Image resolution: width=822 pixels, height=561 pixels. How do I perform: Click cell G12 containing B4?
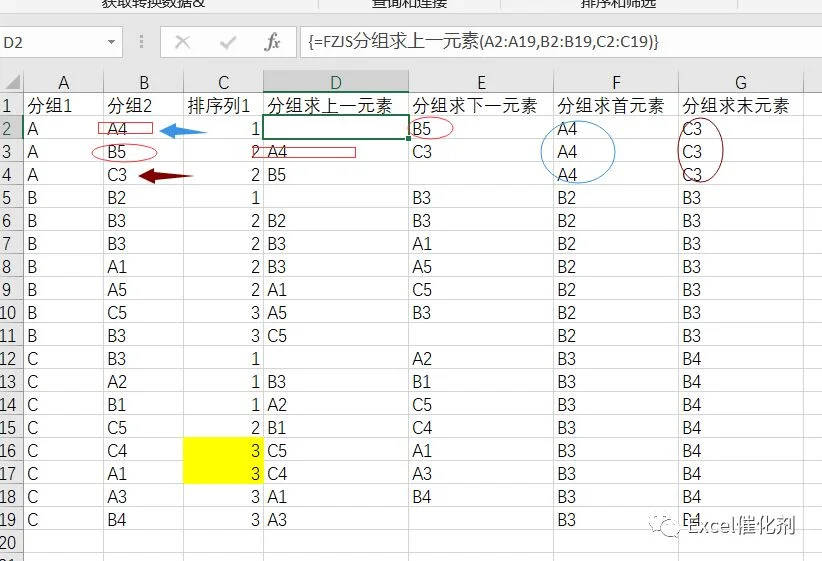(x=741, y=359)
